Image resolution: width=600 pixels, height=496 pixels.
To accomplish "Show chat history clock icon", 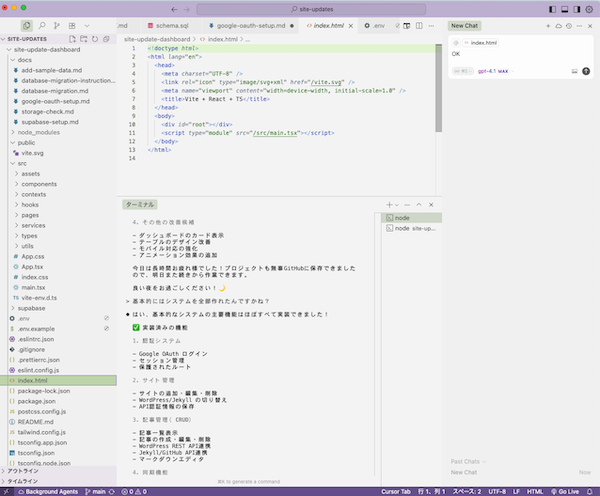I will pyautogui.click(x=569, y=26).
